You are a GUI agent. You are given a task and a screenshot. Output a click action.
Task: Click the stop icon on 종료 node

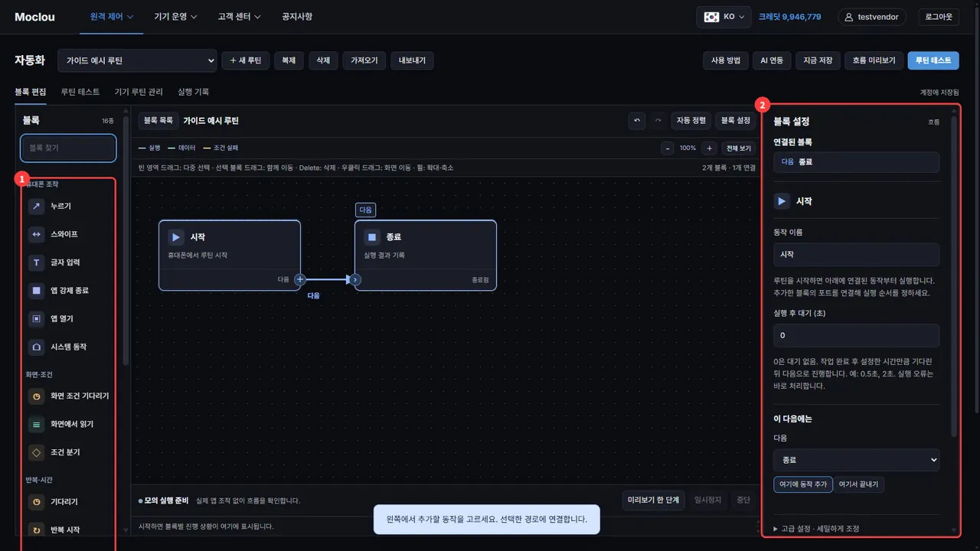[x=372, y=237]
